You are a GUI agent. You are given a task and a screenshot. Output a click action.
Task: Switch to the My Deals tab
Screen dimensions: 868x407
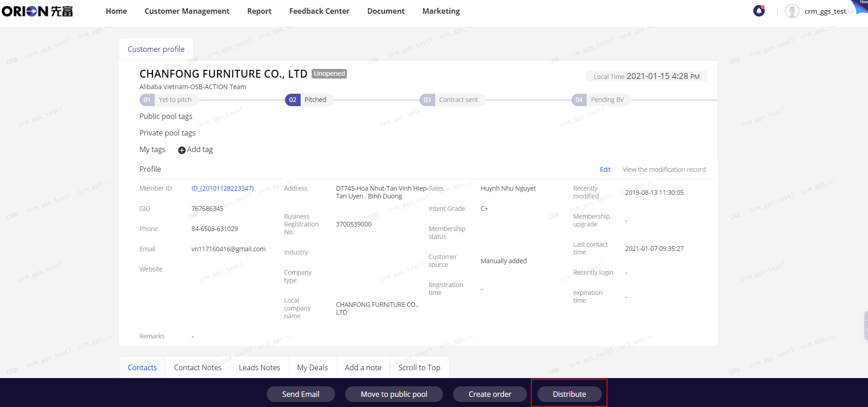coord(313,367)
